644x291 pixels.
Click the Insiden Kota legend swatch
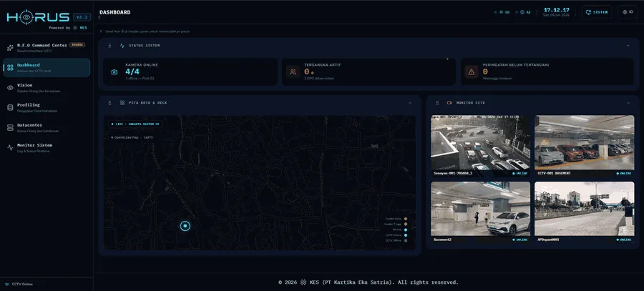click(x=406, y=219)
